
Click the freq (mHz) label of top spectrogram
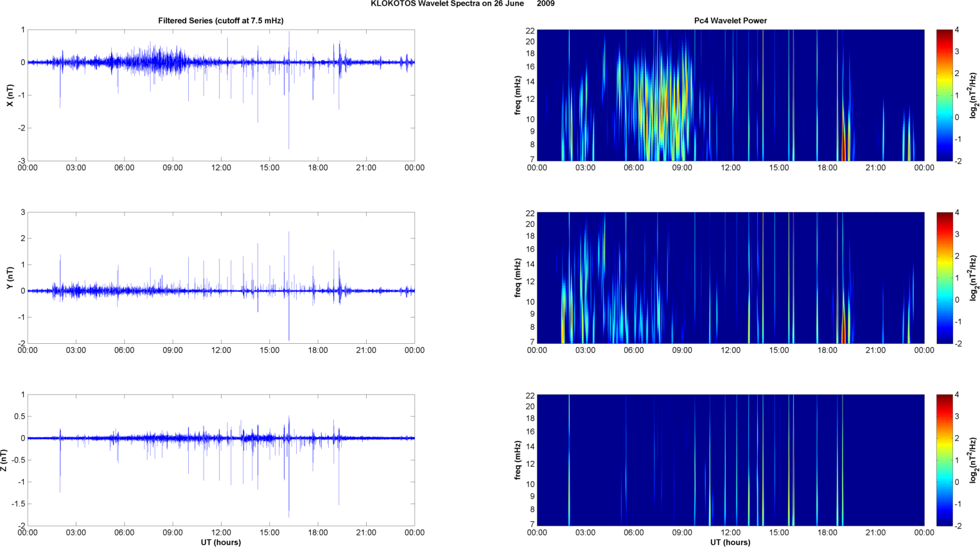(517, 95)
